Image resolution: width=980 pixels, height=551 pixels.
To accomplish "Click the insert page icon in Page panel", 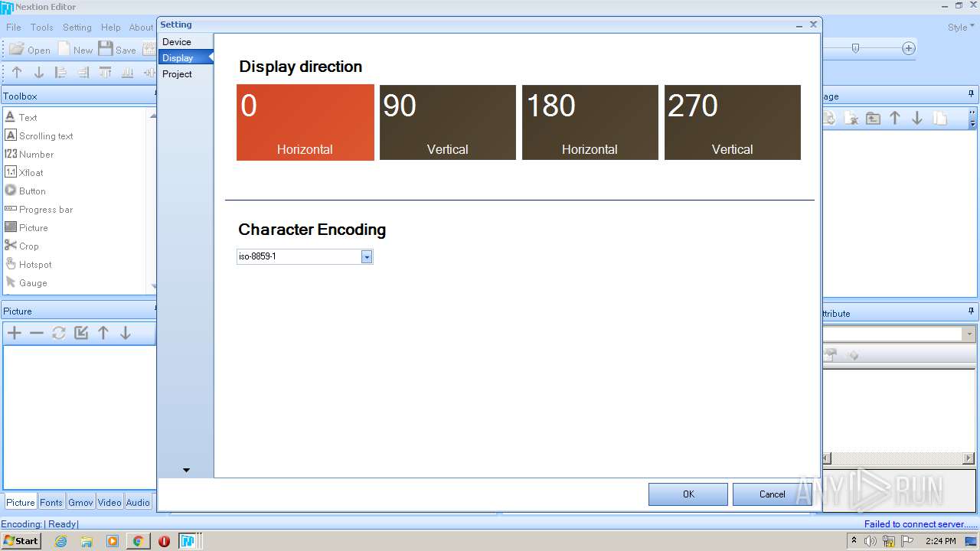I will pos(873,119).
